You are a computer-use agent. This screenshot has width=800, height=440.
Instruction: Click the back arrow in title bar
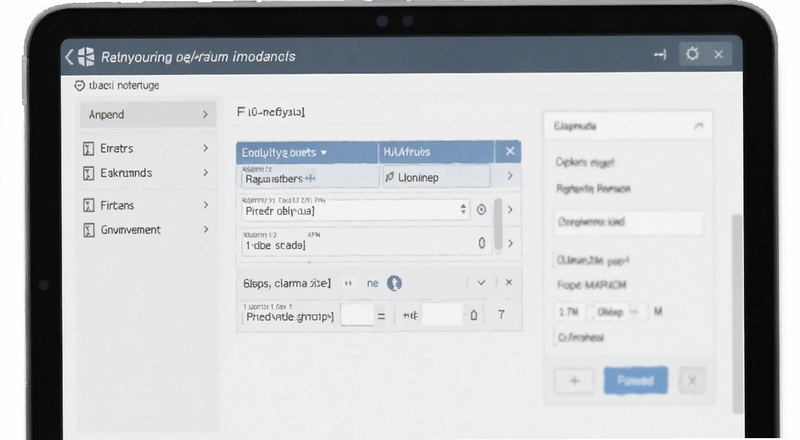[69, 56]
